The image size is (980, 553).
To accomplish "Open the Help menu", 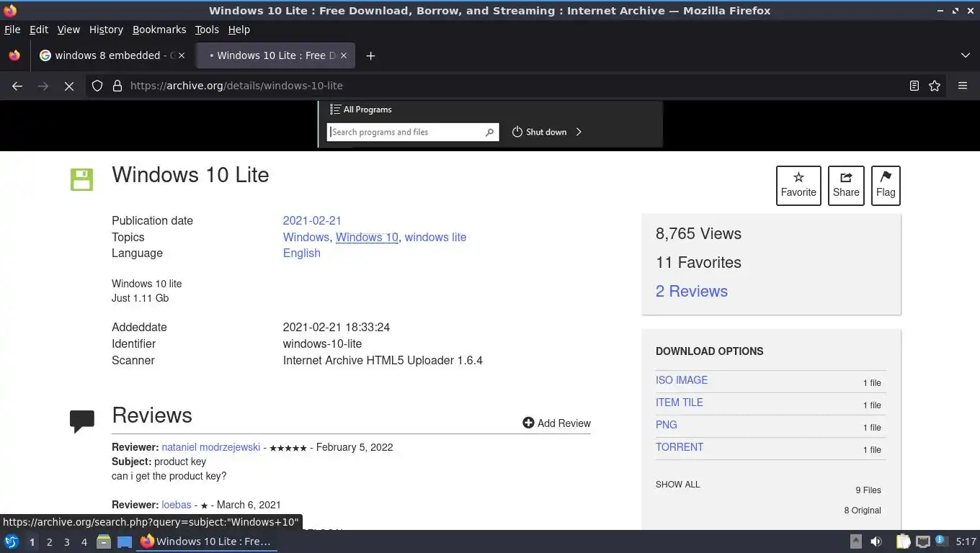I will 239,30.
